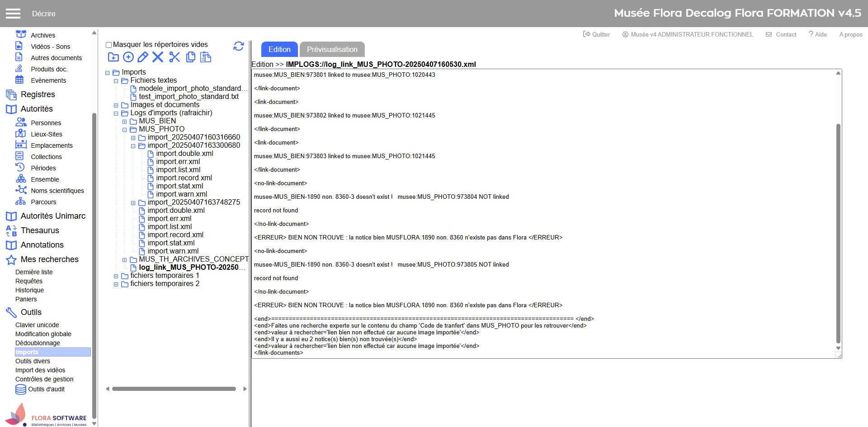Expand import_20250407160316660 folder
Screen dimensions: 868x427
point(133,138)
